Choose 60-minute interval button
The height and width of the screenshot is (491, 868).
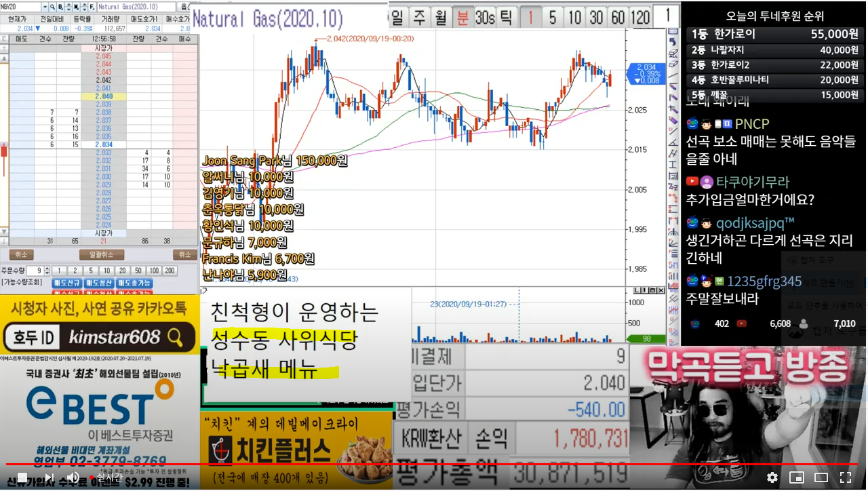(618, 16)
